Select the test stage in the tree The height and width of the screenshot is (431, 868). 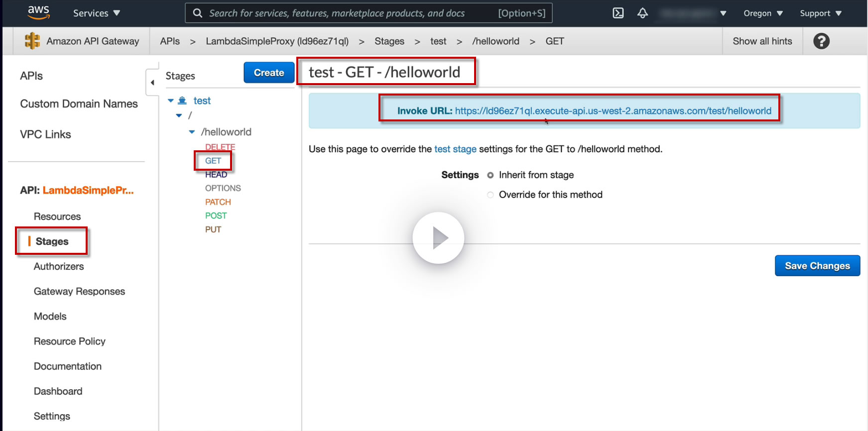202,101
